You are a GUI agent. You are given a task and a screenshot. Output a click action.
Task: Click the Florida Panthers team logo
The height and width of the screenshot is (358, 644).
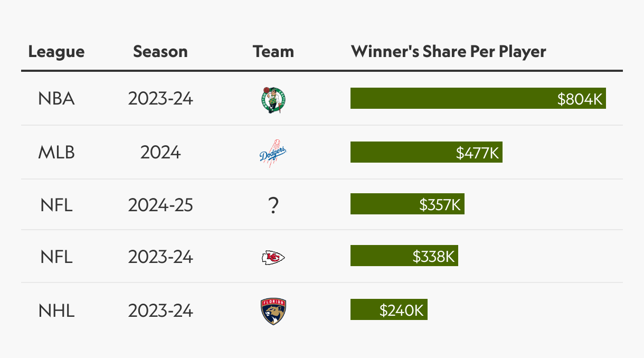[273, 311]
